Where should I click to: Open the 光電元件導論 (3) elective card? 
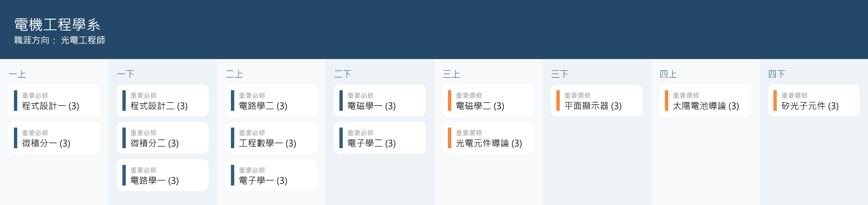point(488,138)
